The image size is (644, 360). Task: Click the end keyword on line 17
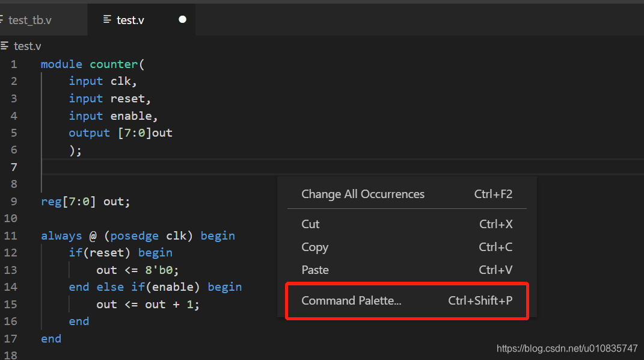[x=51, y=338]
